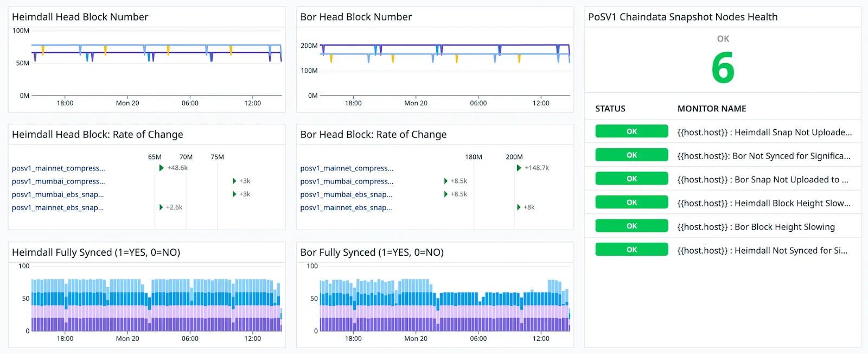
Task: Click Bor posv1_mumbai_ebs_snap +8.5k triangle marker
Action: pyautogui.click(x=446, y=194)
